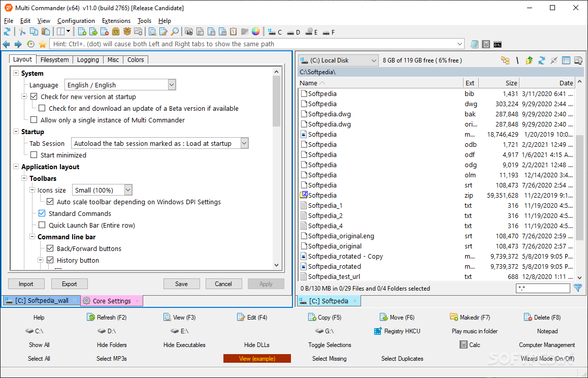Click the blue Back arrow button
Viewport: 588px width, 378px height.
pos(7,44)
